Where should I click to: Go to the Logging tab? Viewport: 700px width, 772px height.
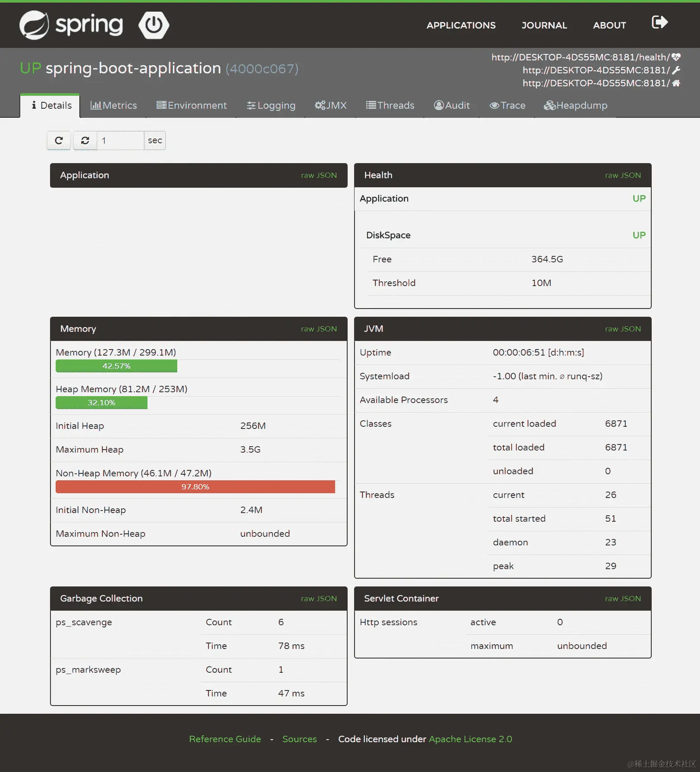tap(271, 105)
